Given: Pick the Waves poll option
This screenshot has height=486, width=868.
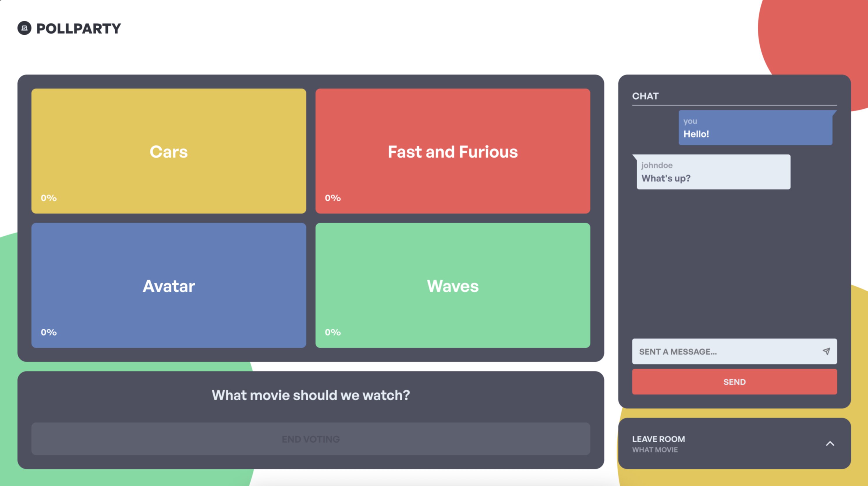Looking at the screenshot, I should coord(453,285).
